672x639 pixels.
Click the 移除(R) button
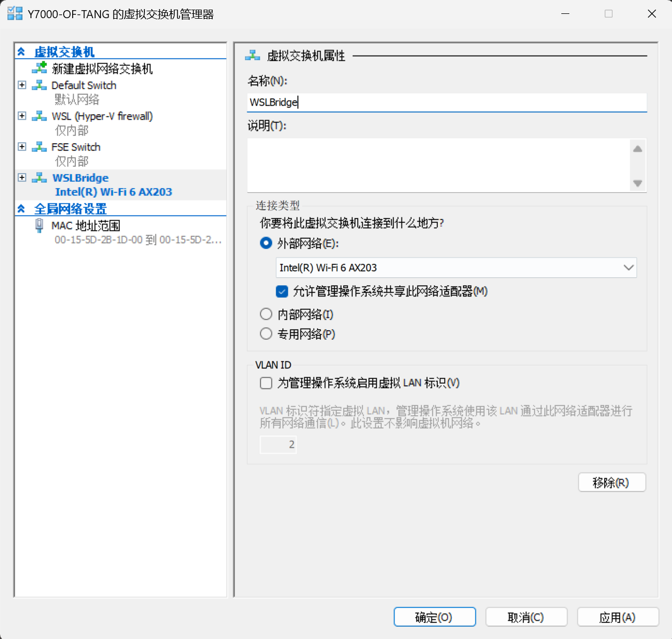click(x=612, y=482)
